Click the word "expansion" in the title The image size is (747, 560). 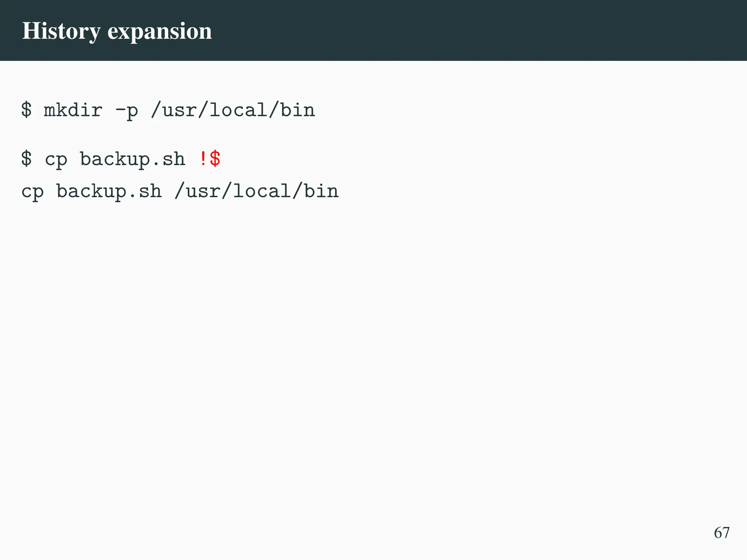(x=159, y=31)
